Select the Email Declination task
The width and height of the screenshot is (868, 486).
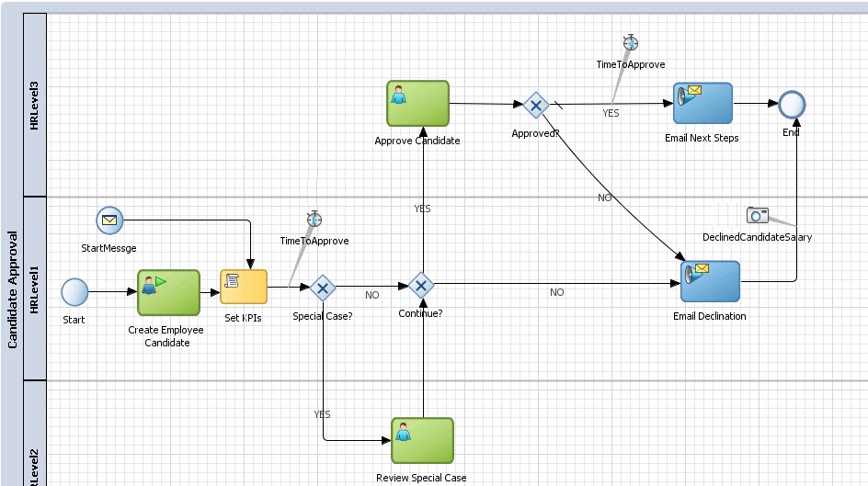pyautogui.click(x=710, y=281)
